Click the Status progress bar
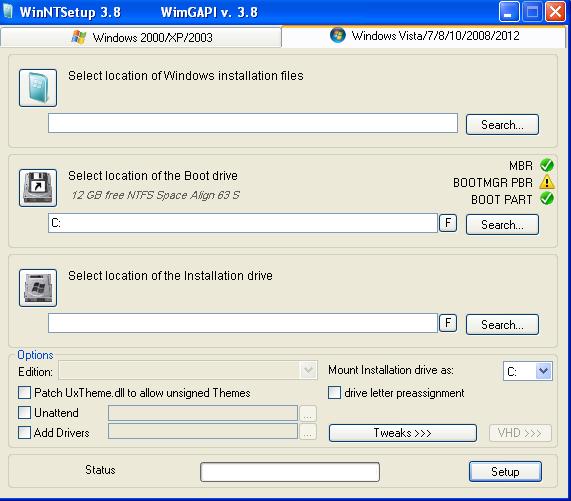571x501 pixels. (x=290, y=472)
